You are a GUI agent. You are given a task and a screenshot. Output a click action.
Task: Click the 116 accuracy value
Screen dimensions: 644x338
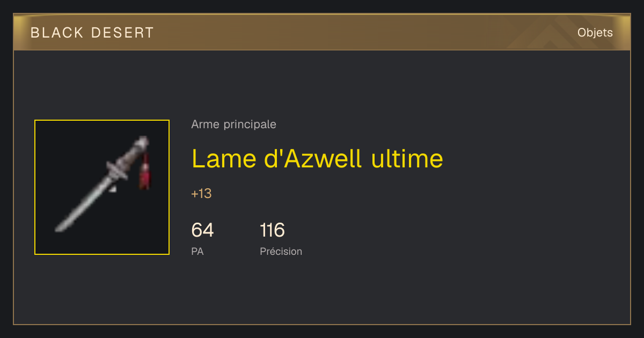[272, 230]
